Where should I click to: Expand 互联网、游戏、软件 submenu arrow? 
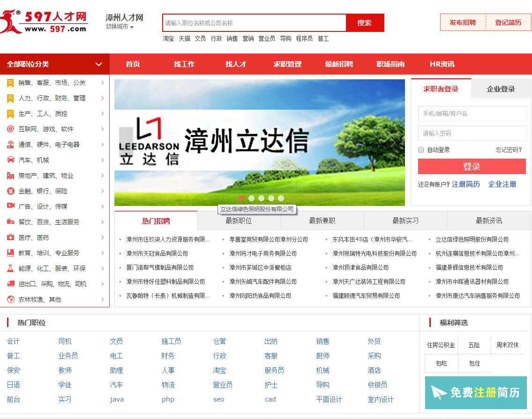tap(103, 129)
